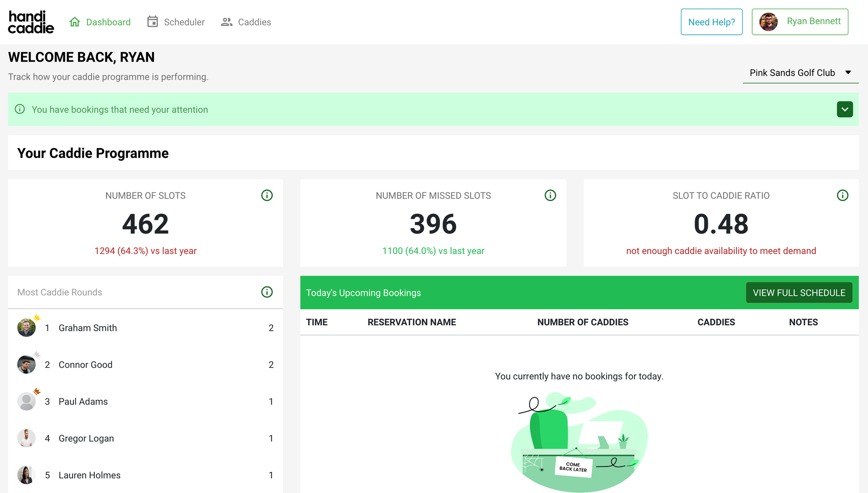Click the Slot to Caddie Ratio info icon
The width and height of the screenshot is (868, 493).
(842, 195)
